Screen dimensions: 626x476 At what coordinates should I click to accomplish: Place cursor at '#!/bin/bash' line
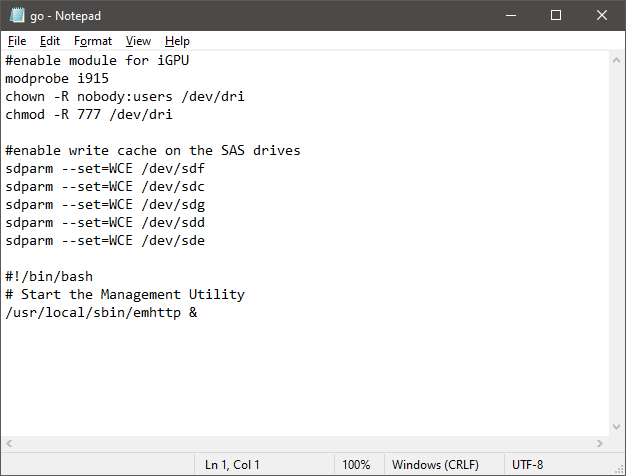coord(49,276)
